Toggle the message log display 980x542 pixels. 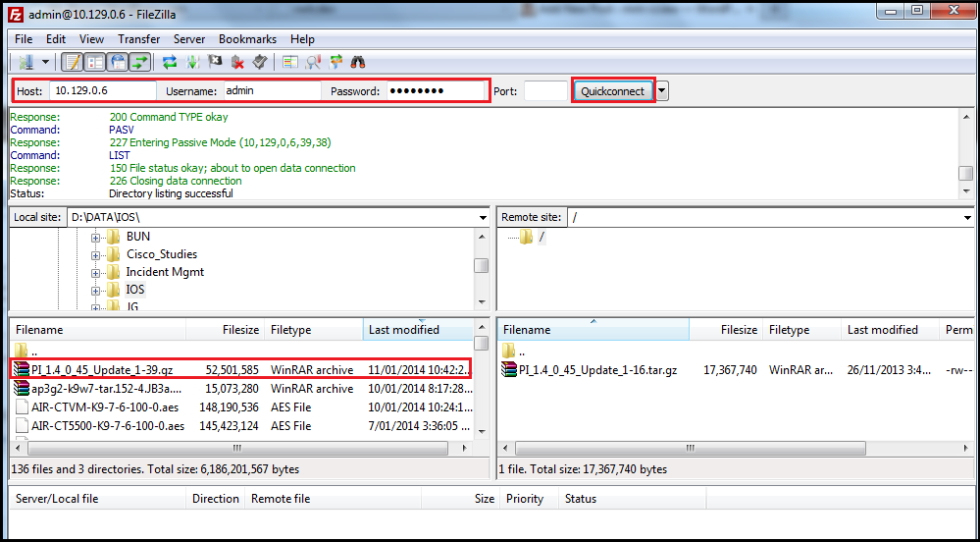coord(72,62)
